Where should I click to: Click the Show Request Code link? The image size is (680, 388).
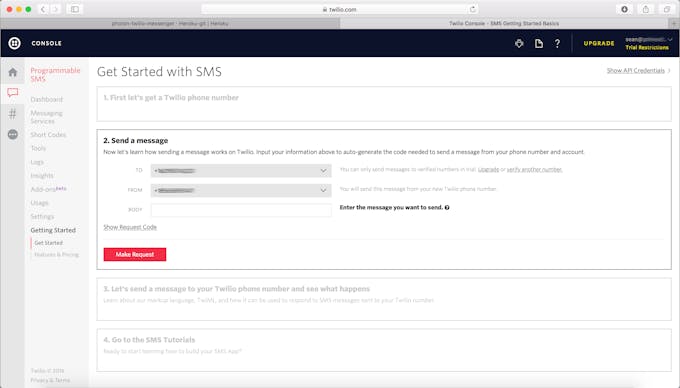130,227
